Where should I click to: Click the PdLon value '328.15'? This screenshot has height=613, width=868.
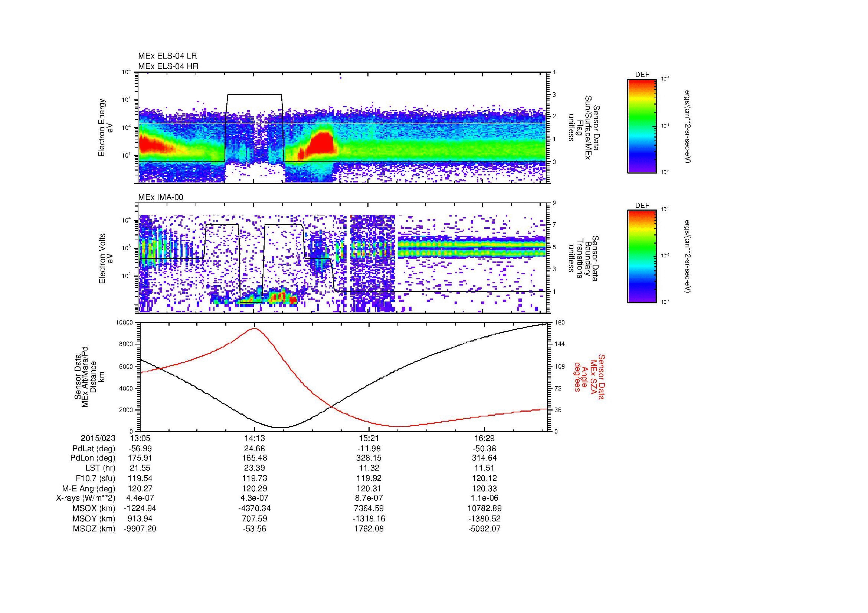coord(369,458)
